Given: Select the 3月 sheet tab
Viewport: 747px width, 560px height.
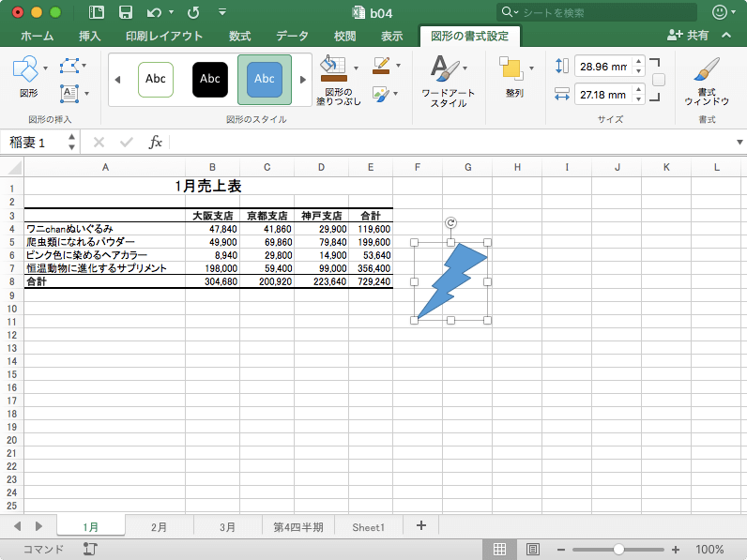Looking at the screenshot, I should point(227,527).
